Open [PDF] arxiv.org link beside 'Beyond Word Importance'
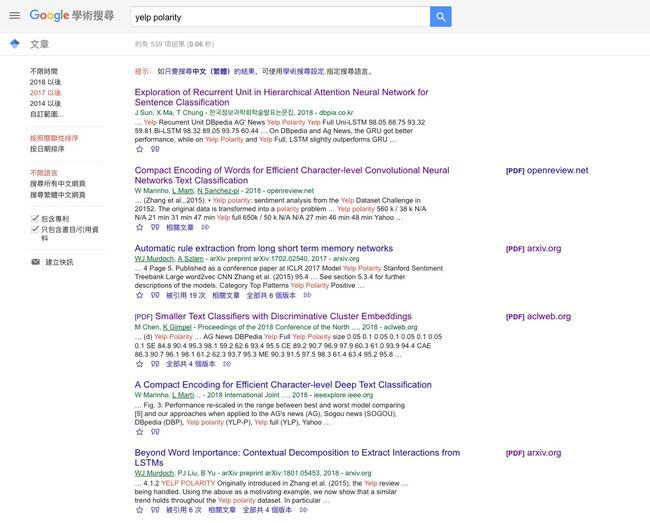The image size is (650, 523). [533, 453]
